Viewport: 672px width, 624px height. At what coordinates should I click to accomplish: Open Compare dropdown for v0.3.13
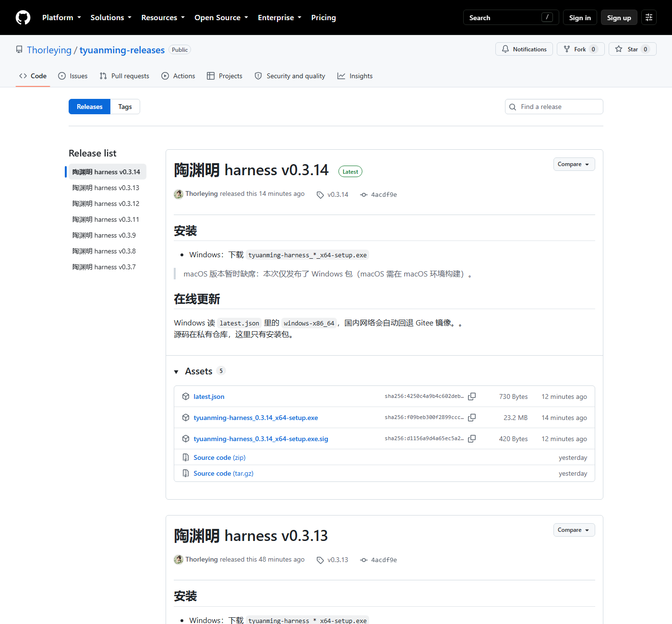[574, 530]
